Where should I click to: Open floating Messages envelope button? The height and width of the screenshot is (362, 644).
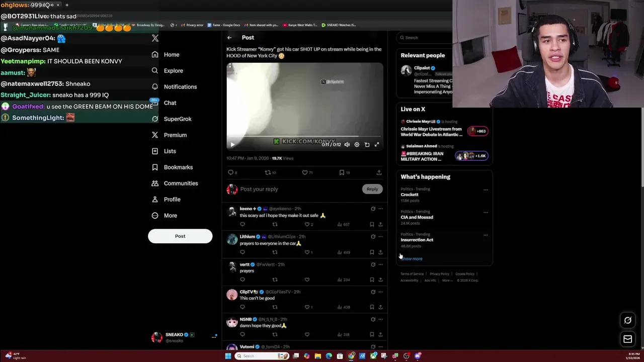tap(627, 339)
